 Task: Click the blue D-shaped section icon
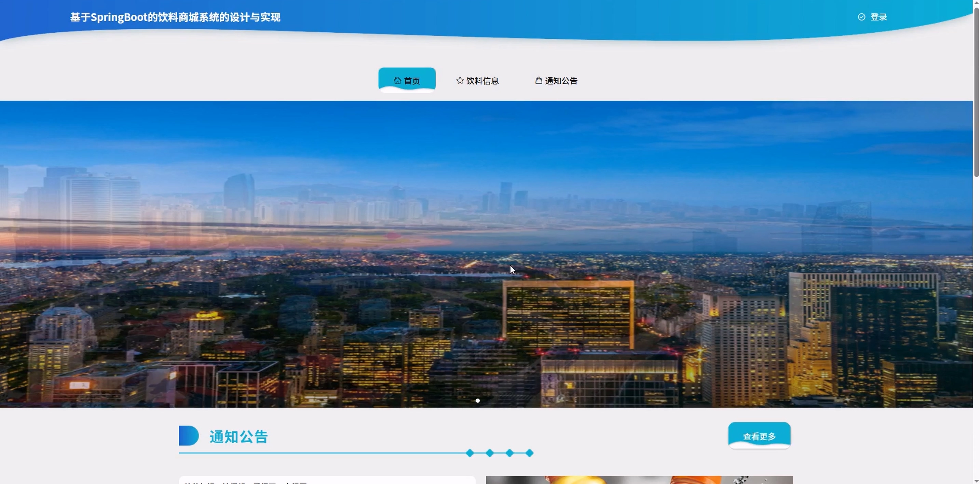point(188,436)
